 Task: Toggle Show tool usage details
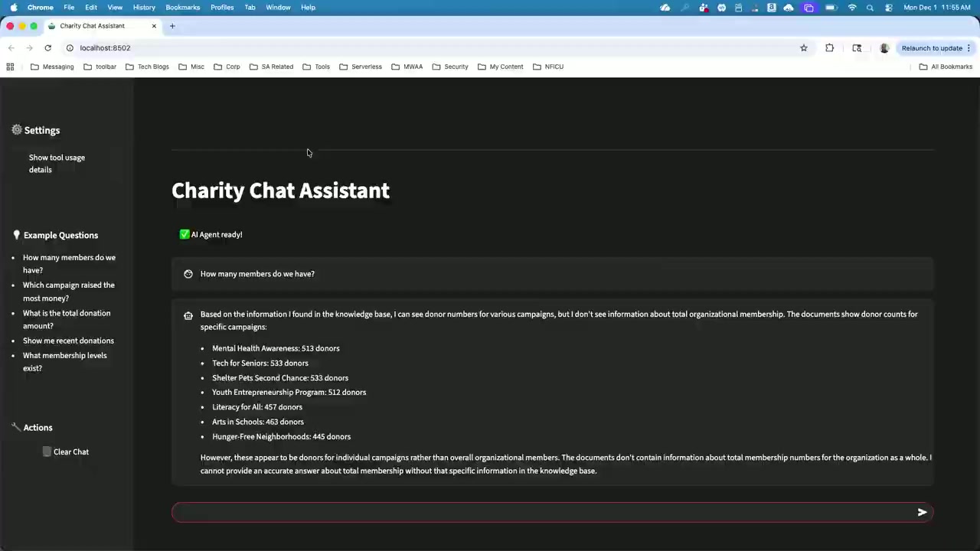pos(57,164)
